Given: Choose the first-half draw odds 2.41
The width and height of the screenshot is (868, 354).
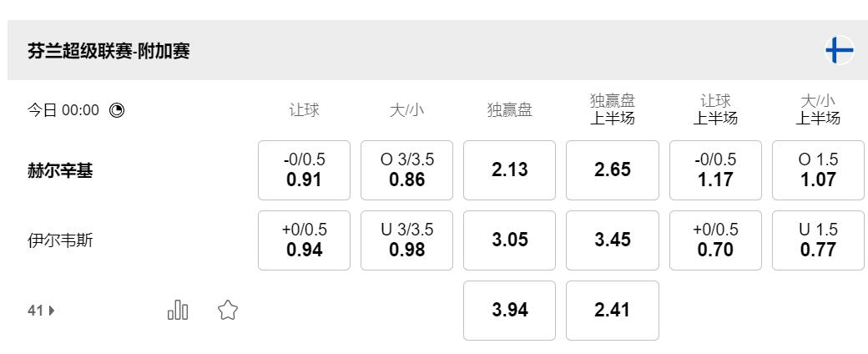Looking at the screenshot, I should tap(612, 311).
